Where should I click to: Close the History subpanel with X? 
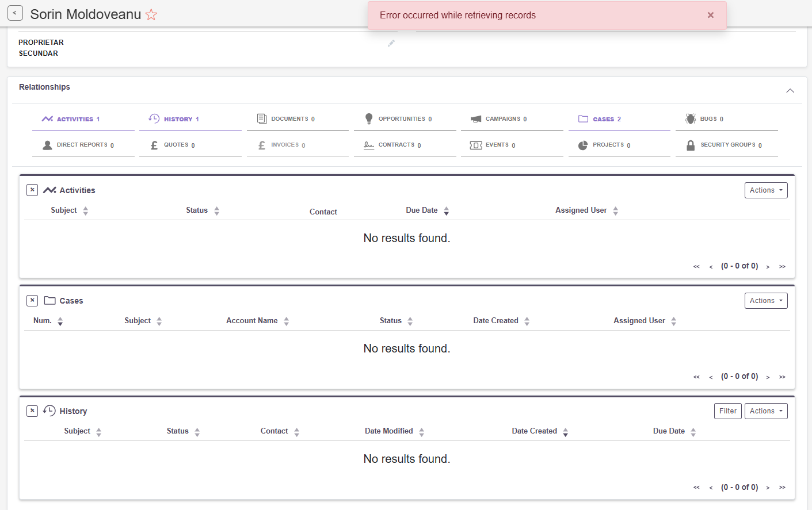[32, 411]
